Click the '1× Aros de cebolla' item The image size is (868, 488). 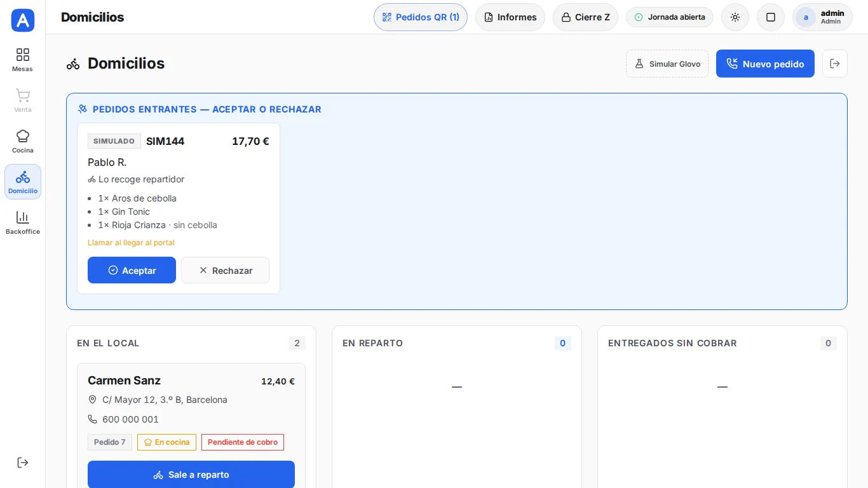137,198
